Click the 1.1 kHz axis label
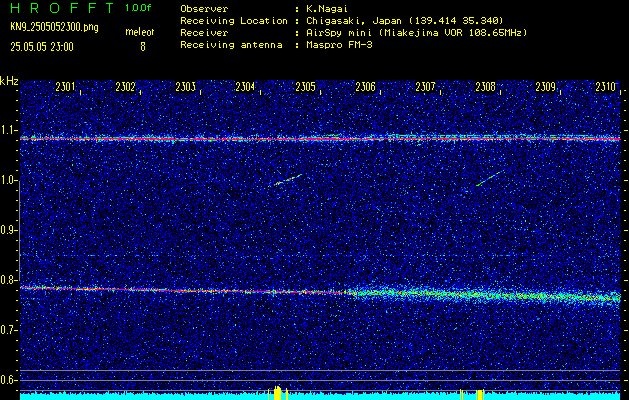The width and height of the screenshot is (629, 400). 8,130
